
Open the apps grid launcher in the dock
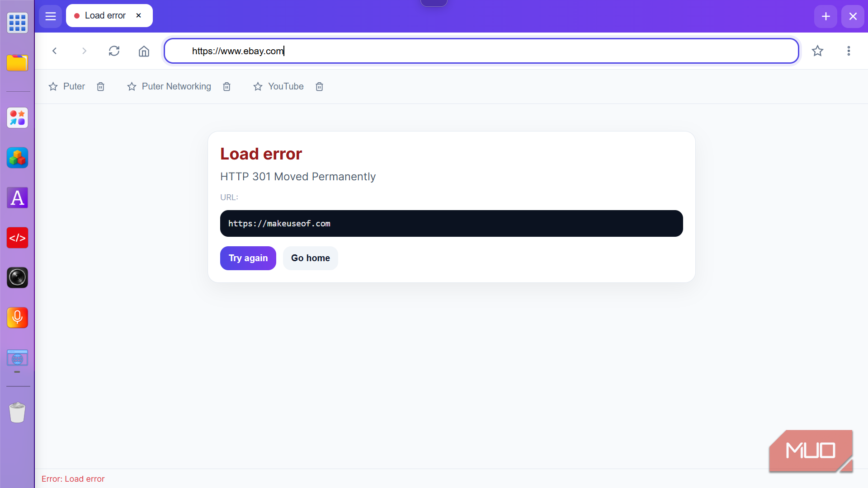click(x=17, y=23)
